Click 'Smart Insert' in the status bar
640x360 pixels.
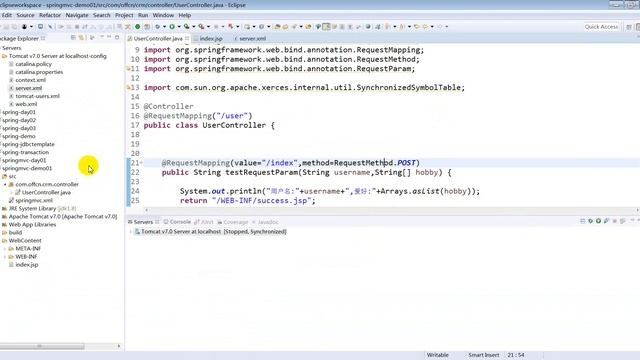tap(484, 355)
